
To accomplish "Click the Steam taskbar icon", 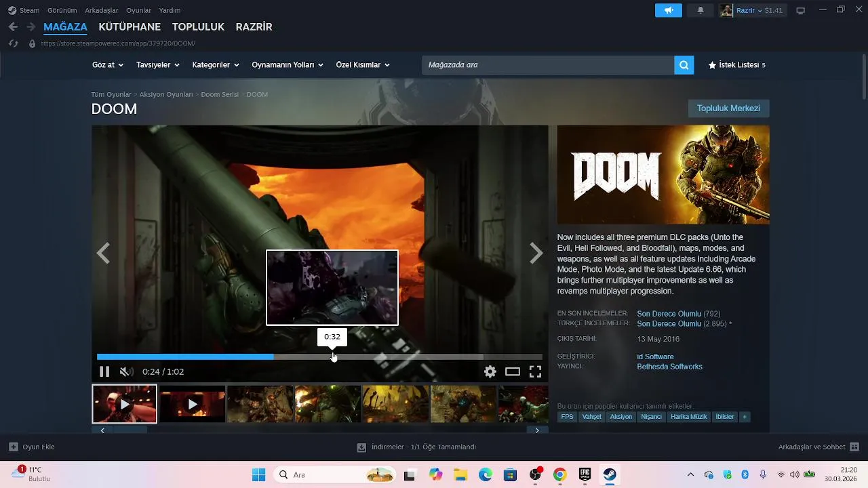I will pyautogui.click(x=610, y=475).
